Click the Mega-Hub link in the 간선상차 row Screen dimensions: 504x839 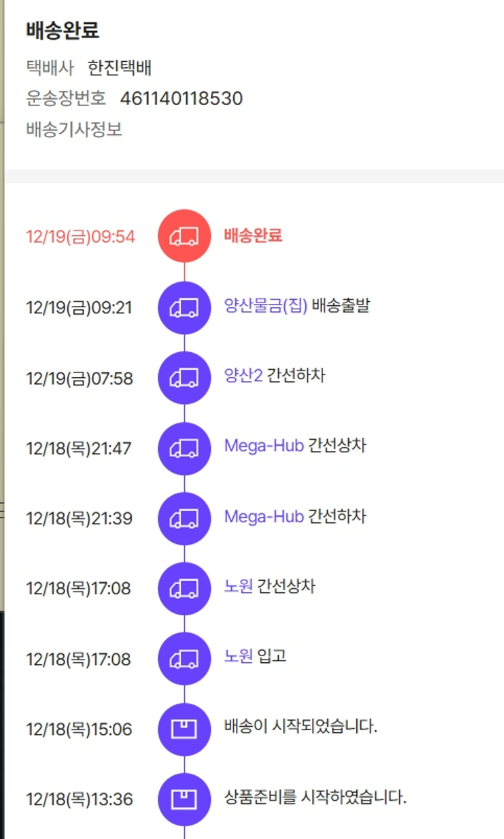[263, 446]
